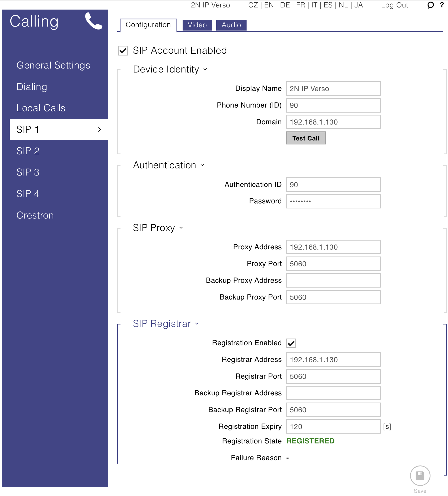Collapse the Device Identity section
The height and width of the screenshot is (496, 448).
pos(205,69)
